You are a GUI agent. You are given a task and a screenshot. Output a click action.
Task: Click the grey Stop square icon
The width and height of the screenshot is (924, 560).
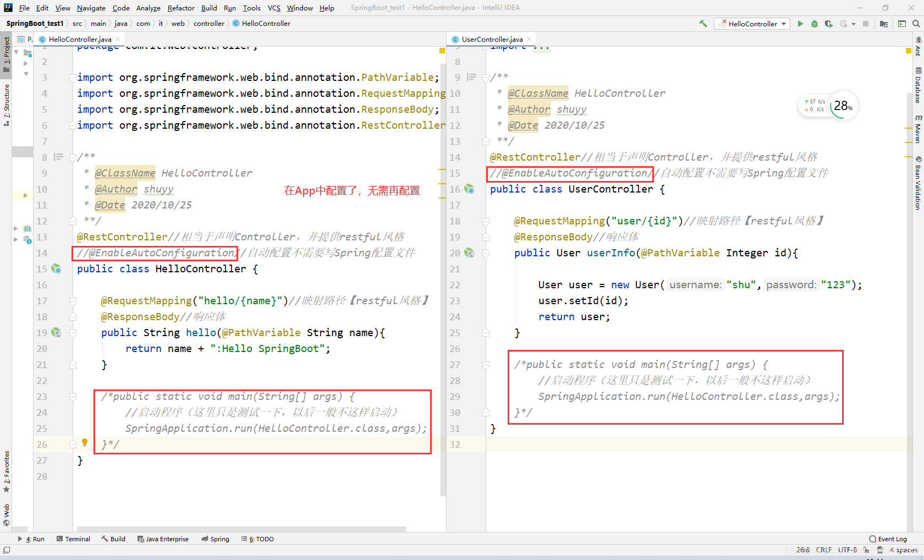click(866, 24)
